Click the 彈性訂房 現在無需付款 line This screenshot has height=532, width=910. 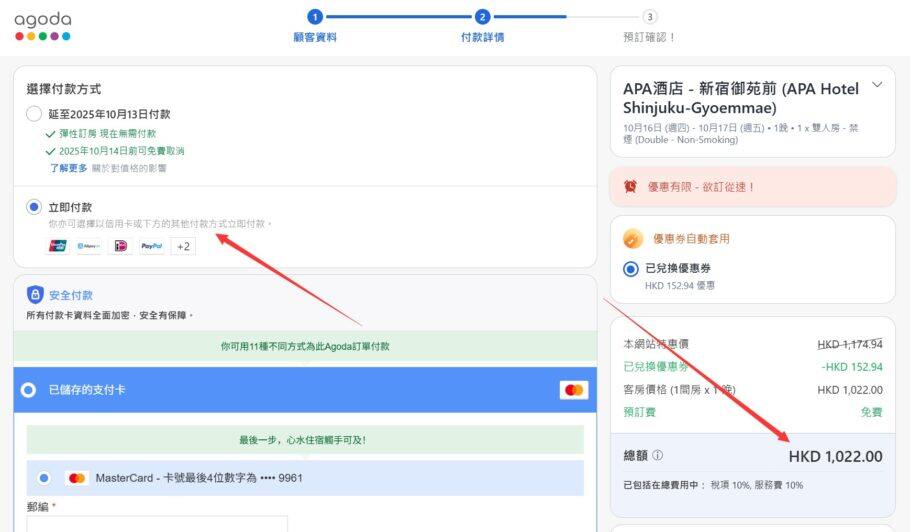[x=107, y=133]
